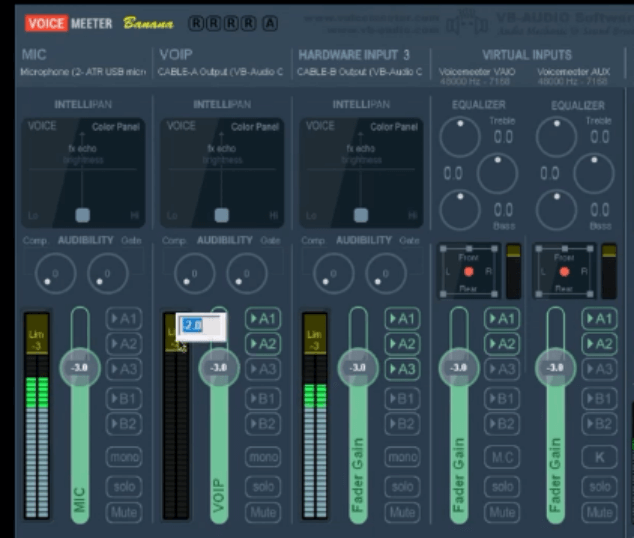Image resolution: width=634 pixels, height=538 pixels.
Task: Toggle A2 bus on VOIP strip
Action: (263, 344)
